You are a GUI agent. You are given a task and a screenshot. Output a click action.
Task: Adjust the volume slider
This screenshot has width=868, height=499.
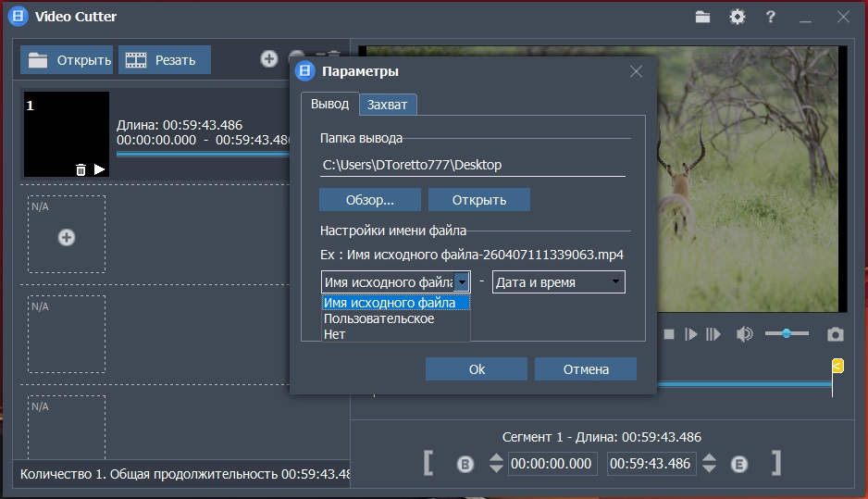[x=787, y=333]
